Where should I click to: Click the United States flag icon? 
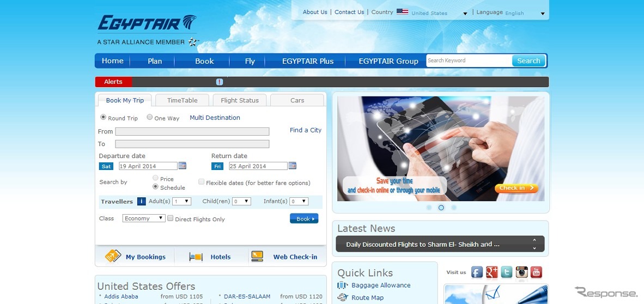coord(402,12)
